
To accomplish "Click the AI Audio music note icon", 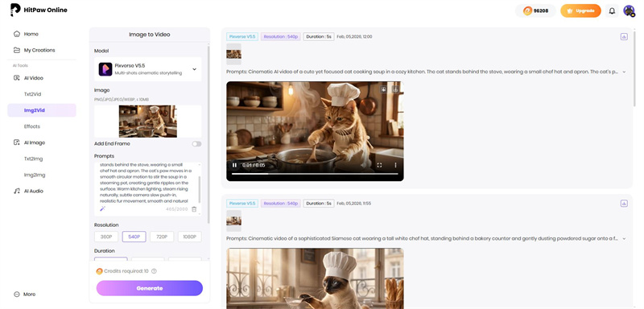I will pos(16,191).
